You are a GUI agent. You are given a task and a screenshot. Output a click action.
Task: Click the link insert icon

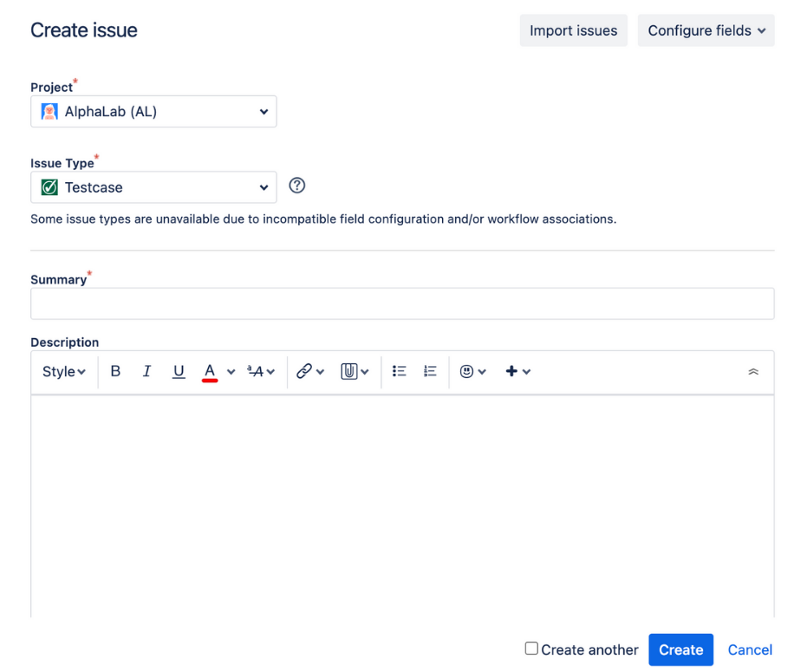tap(304, 371)
